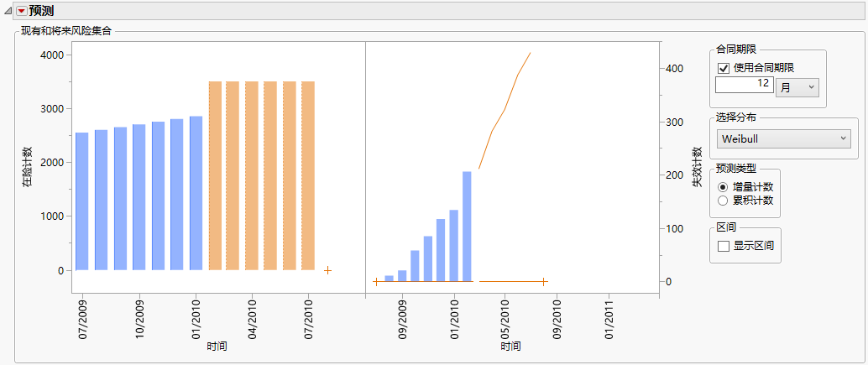The image size is (868, 365).
Task: Toggle the 使用合同期限 checkbox
Action: (724, 68)
